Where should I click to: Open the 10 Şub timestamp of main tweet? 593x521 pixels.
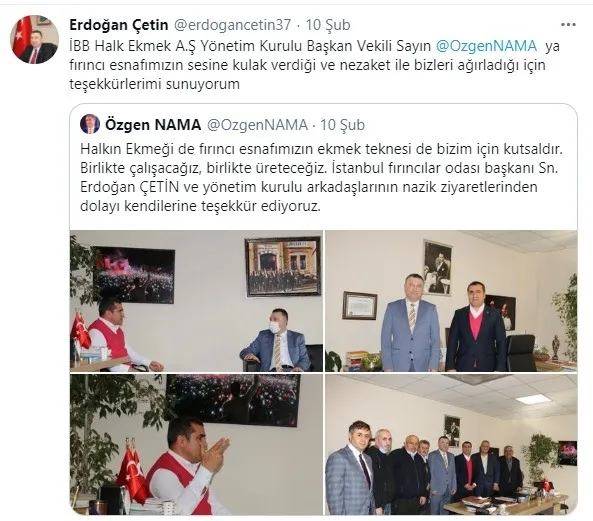coord(328,25)
